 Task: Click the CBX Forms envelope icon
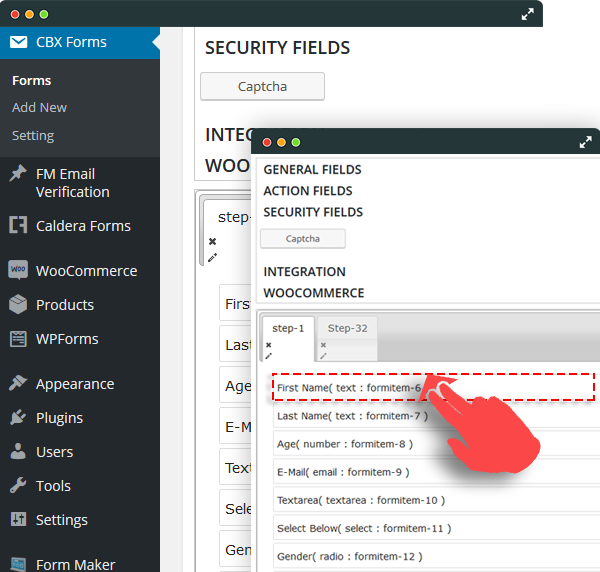pyautogui.click(x=18, y=42)
